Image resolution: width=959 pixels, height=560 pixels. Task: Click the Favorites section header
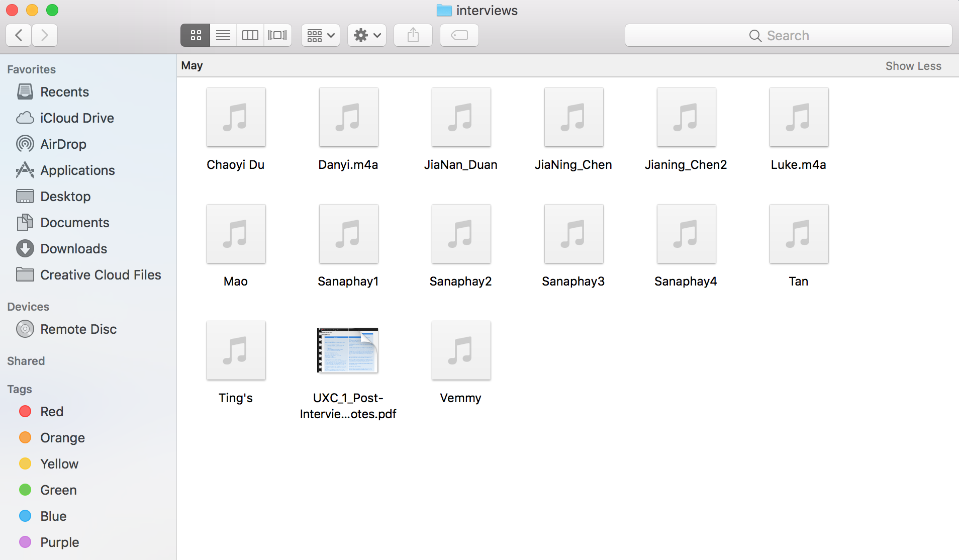click(31, 69)
